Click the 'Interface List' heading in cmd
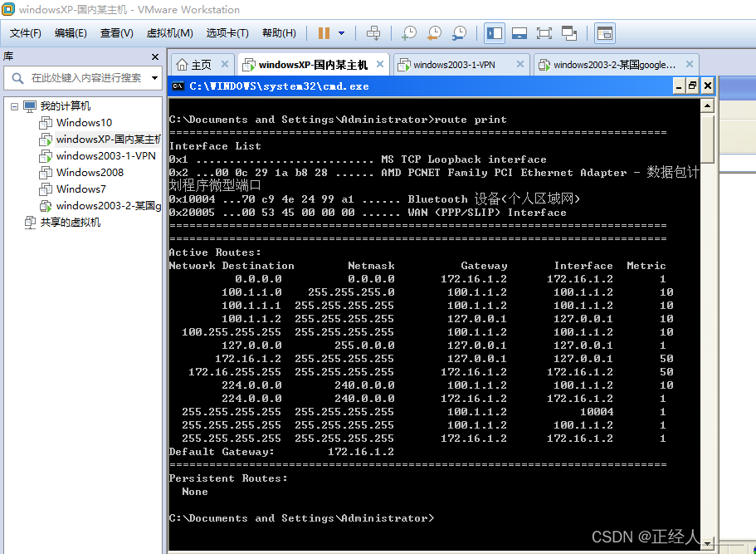The image size is (756, 554). click(x=215, y=146)
